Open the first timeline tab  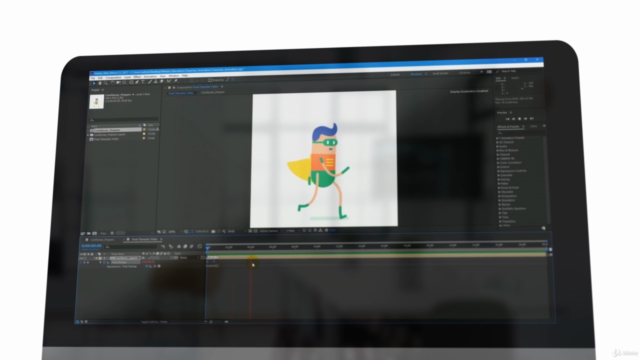[x=101, y=240]
